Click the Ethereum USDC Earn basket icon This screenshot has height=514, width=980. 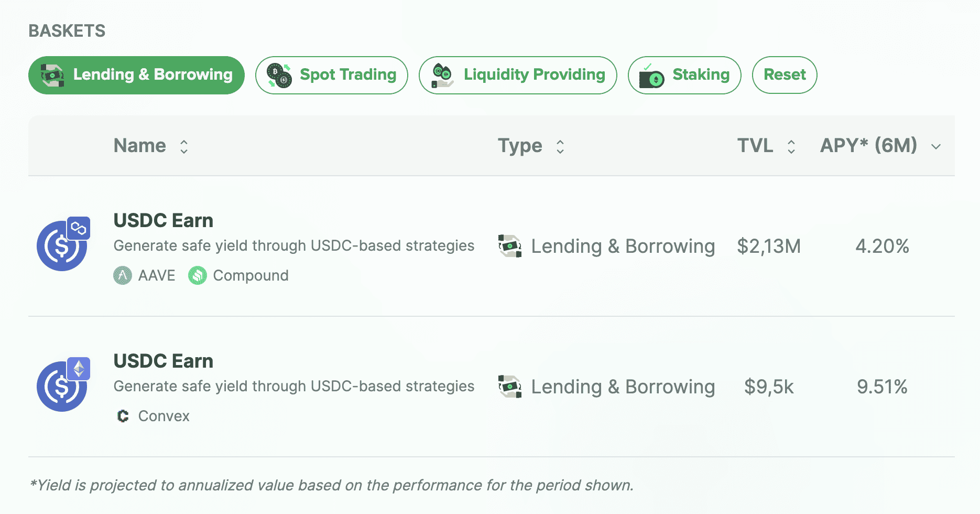click(x=62, y=385)
